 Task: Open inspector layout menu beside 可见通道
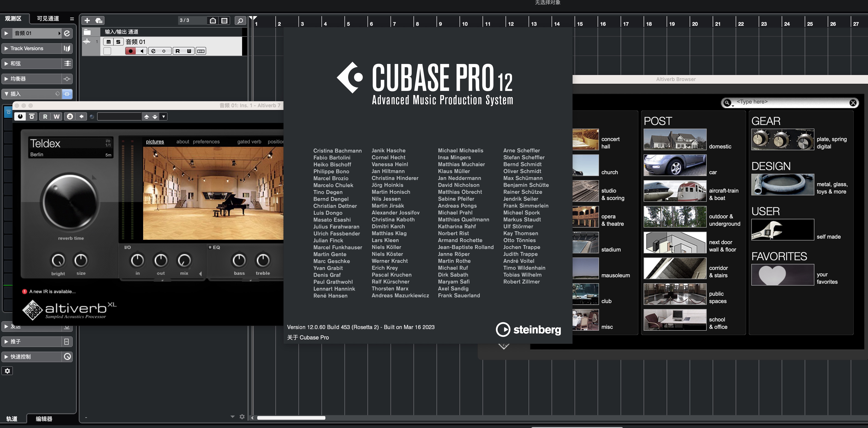72,19
